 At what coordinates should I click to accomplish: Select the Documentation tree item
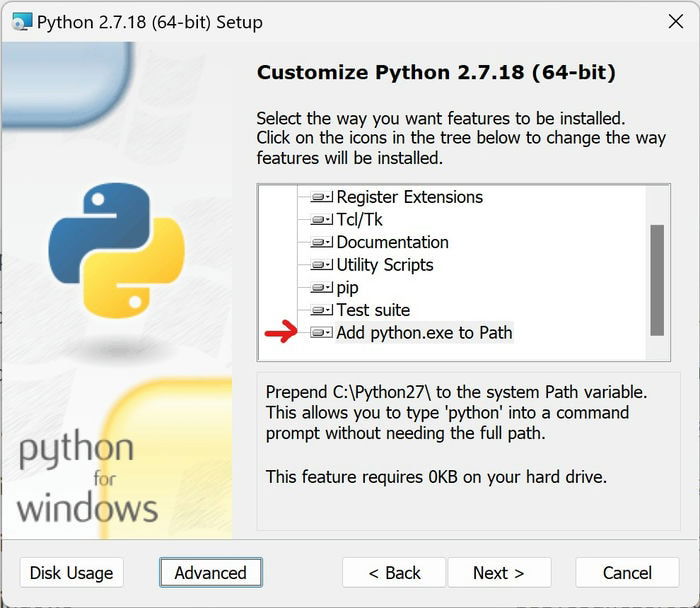click(392, 242)
